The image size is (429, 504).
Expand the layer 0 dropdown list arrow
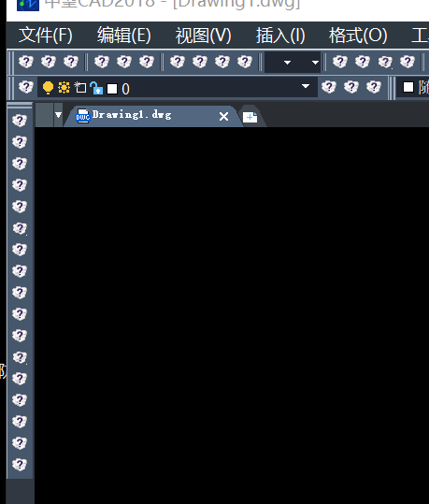[306, 86]
